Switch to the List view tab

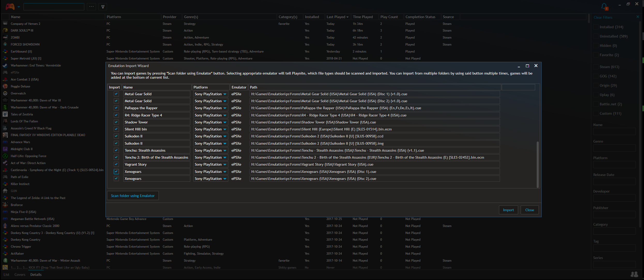(x=6, y=274)
